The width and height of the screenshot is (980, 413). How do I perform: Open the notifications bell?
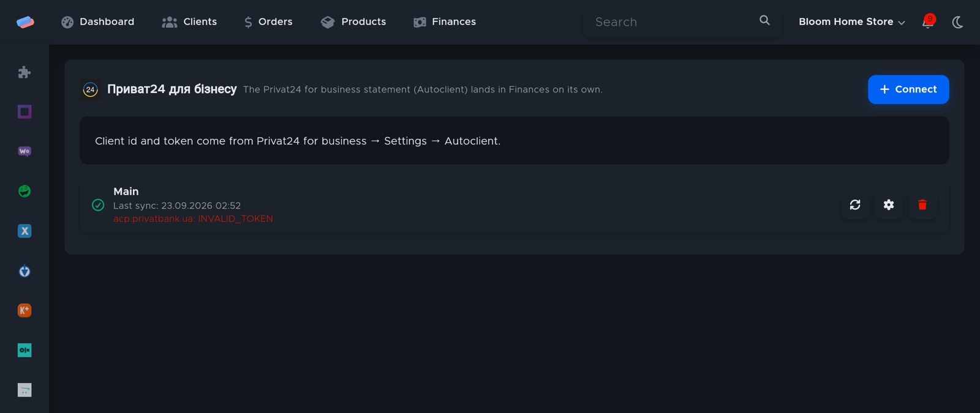[928, 22]
